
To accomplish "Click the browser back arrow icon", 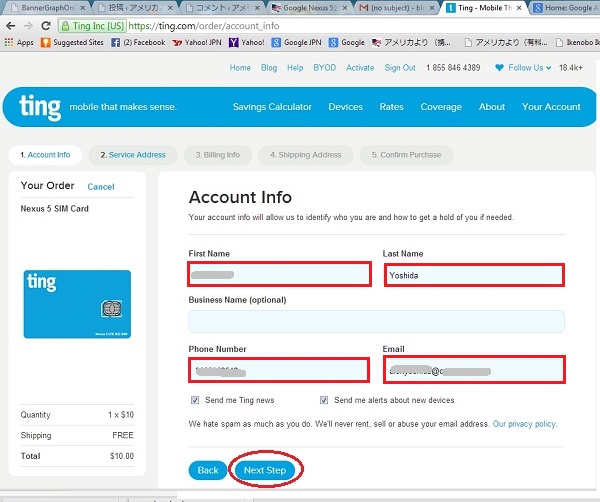I will 11,26.
